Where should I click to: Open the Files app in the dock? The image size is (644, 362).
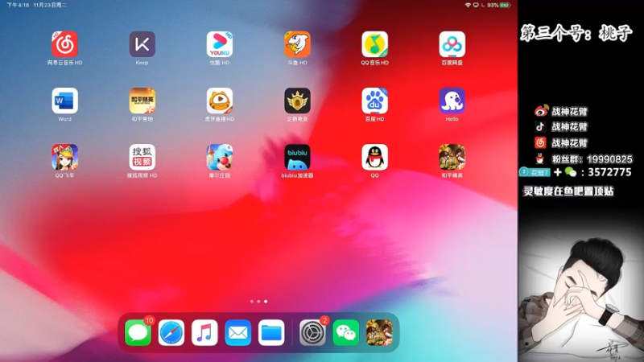tap(271, 332)
